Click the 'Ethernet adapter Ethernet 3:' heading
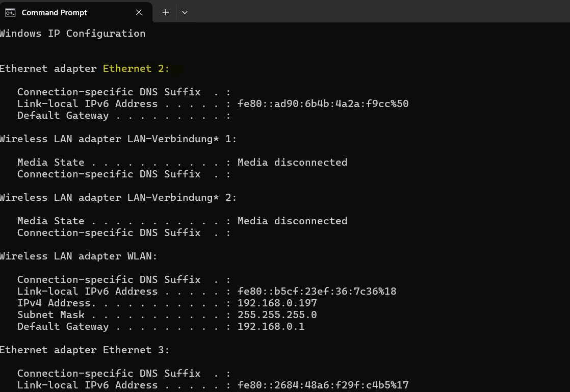 [85, 350]
